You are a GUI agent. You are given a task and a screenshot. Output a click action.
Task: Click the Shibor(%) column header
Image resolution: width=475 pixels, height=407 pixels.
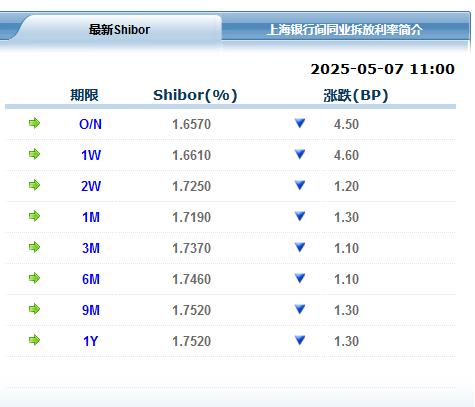(x=195, y=95)
